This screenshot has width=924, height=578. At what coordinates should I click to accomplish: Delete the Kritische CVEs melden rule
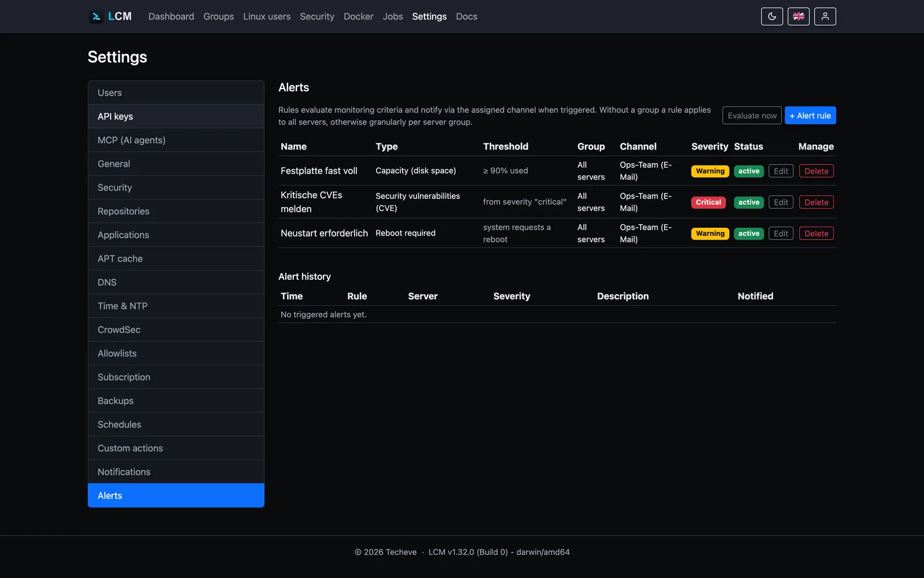coord(816,202)
